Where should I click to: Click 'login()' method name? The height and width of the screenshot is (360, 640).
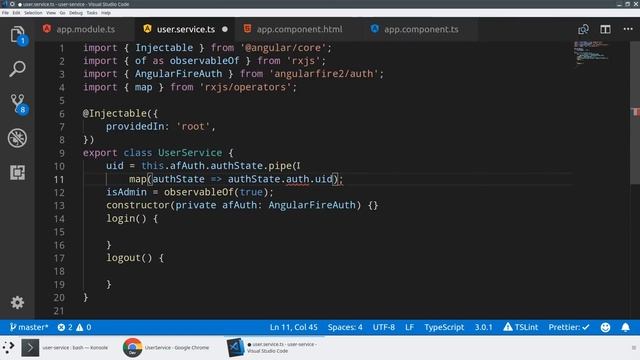(x=126, y=219)
